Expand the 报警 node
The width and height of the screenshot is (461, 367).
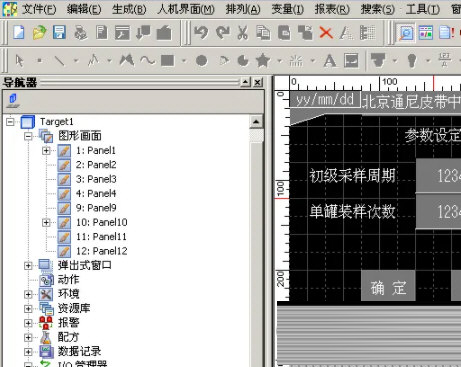(28, 323)
